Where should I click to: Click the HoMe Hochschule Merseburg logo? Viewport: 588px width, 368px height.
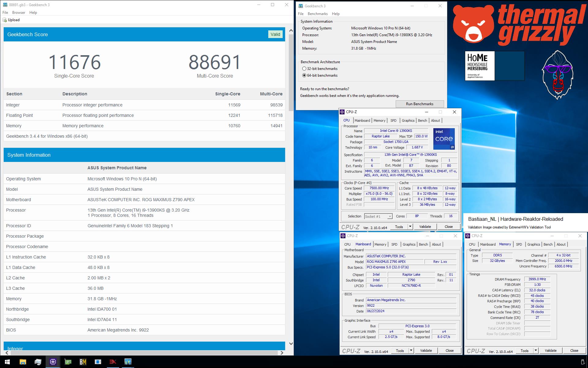(480, 66)
